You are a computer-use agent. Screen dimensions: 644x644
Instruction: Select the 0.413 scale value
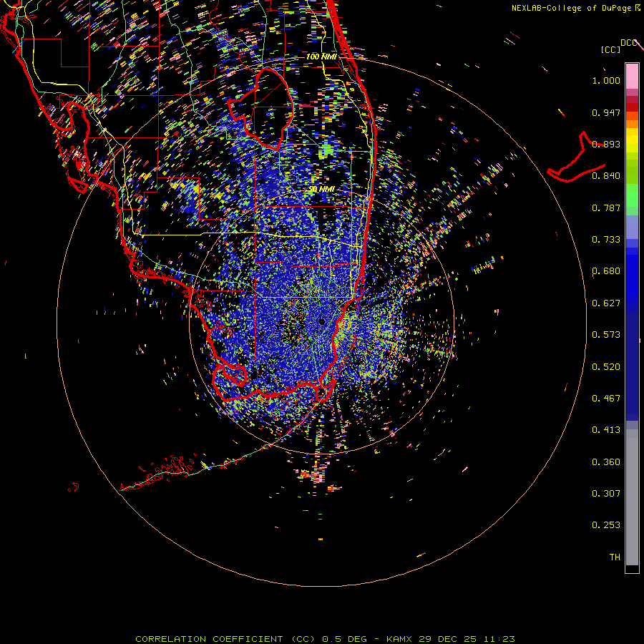(x=606, y=430)
